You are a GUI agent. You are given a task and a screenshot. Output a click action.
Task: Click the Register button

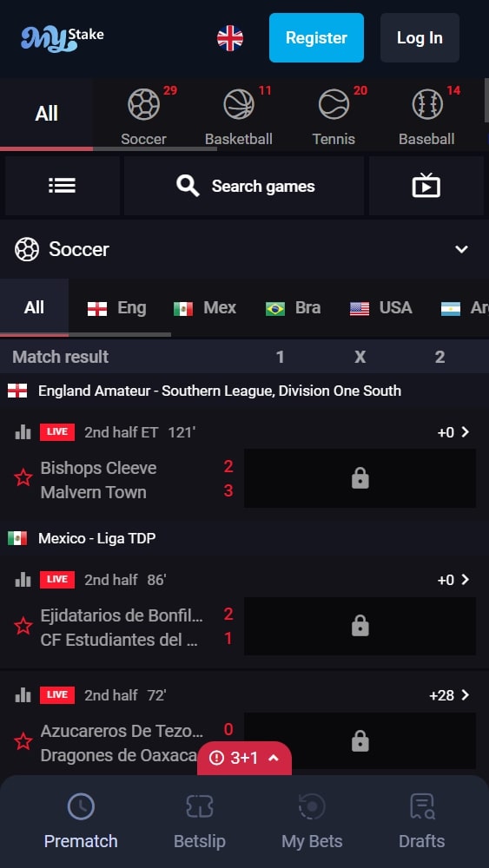tap(316, 37)
